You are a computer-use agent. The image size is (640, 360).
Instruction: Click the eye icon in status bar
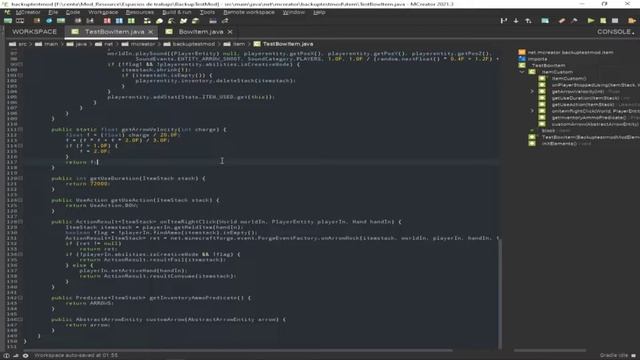25,356
